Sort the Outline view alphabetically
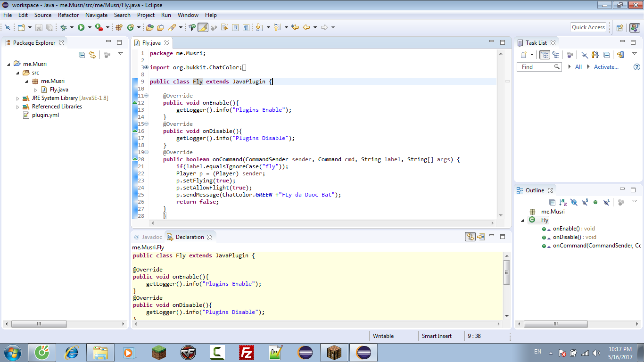644x362 pixels. (563, 202)
